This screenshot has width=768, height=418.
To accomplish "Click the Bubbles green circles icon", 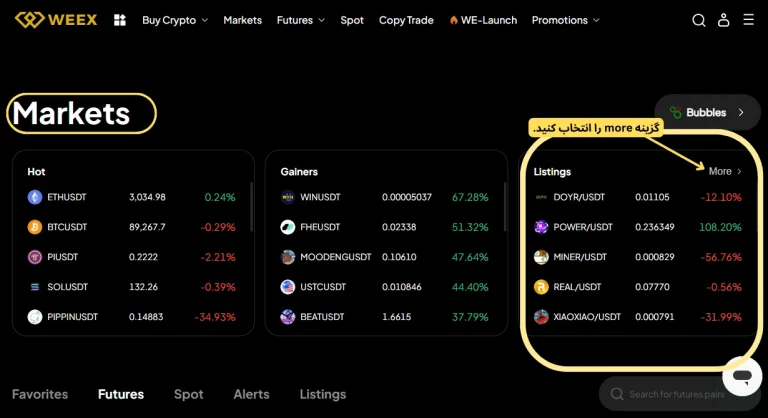I will [675, 112].
